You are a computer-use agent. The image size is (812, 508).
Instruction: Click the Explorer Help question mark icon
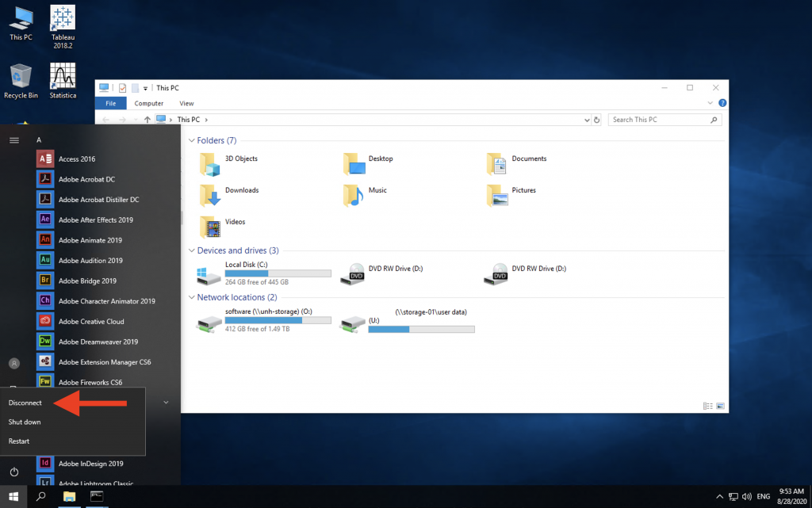(x=722, y=103)
